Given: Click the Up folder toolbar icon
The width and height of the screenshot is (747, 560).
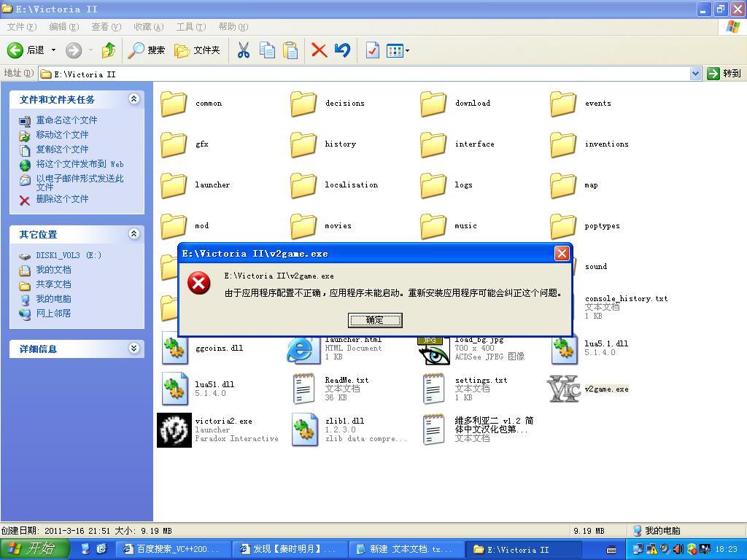Looking at the screenshot, I should [108, 50].
